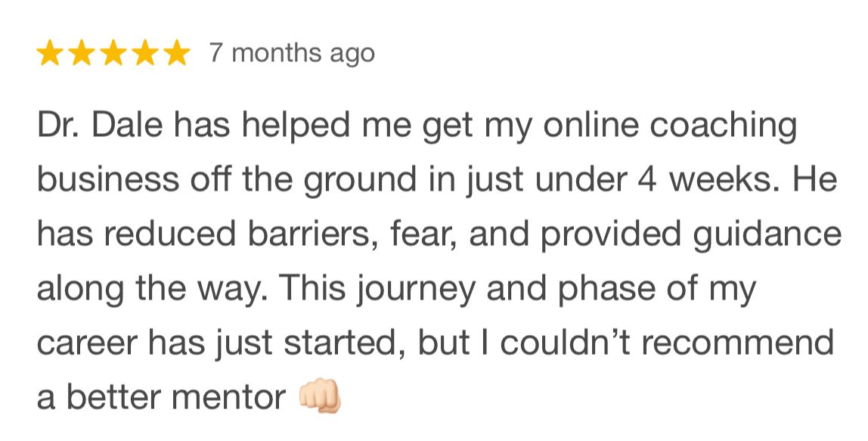Click the fist bump emoji

[320, 396]
